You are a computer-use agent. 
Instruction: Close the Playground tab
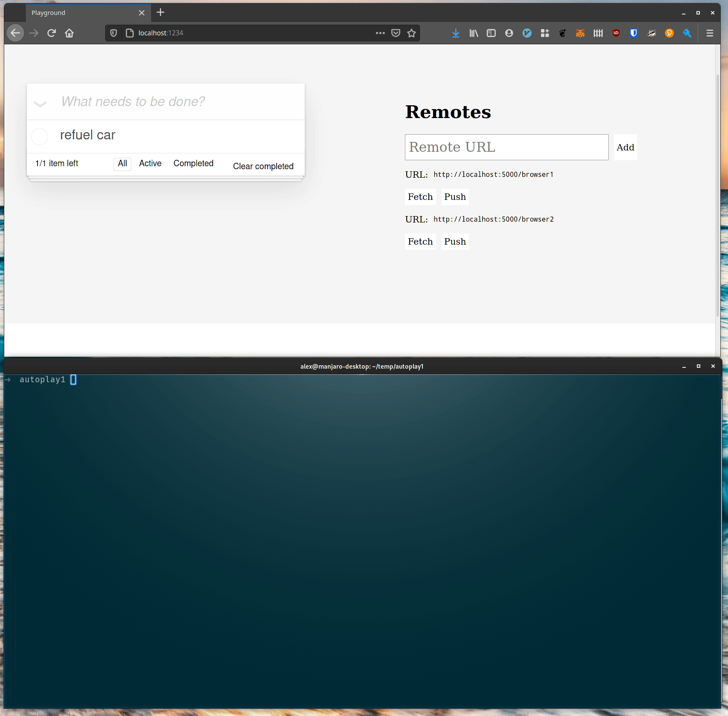coord(142,13)
